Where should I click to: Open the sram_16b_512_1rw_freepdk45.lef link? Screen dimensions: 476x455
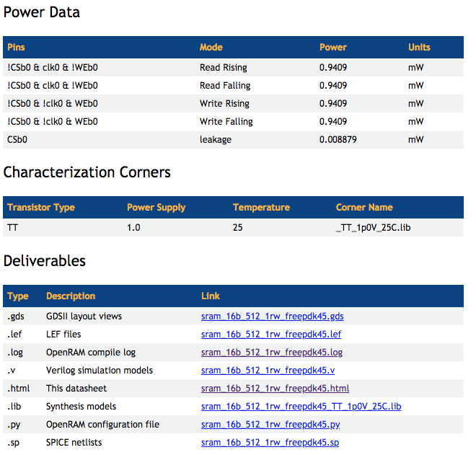coord(270,335)
